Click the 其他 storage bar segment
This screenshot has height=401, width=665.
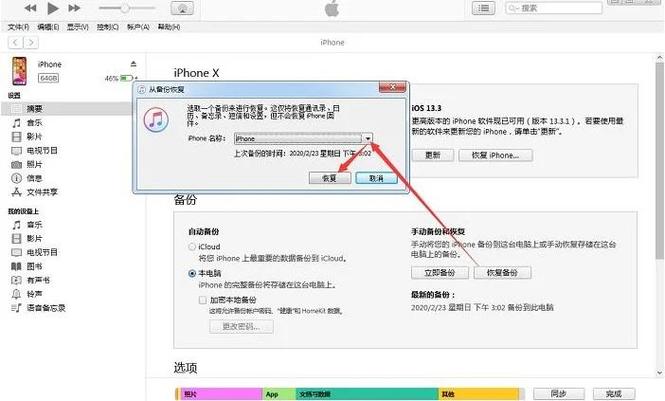(478, 394)
